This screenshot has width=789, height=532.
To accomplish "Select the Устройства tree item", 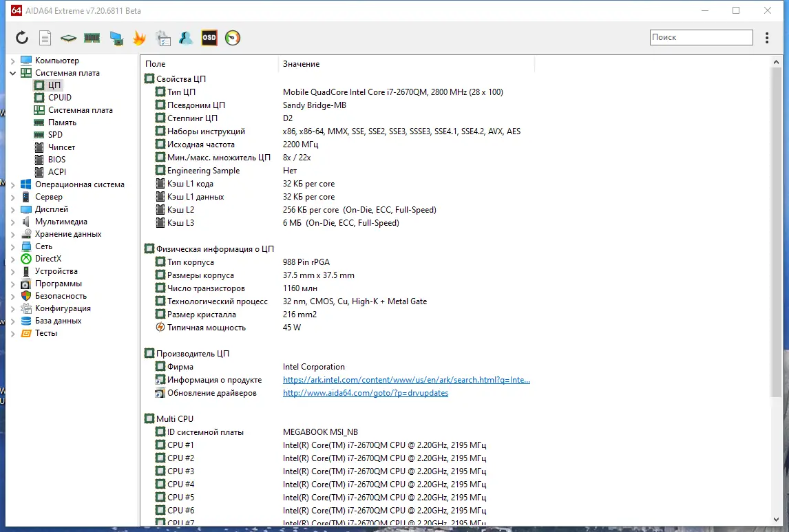I will 56,271.
